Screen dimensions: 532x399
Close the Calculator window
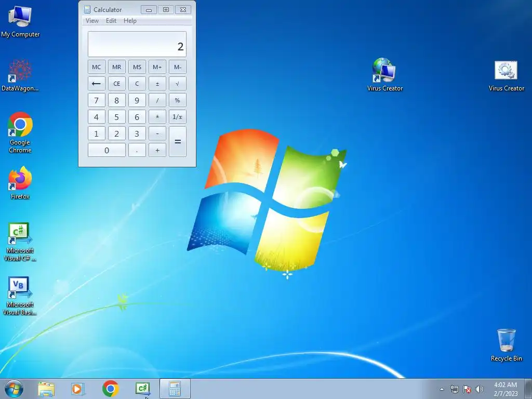[x=183, y=10]
